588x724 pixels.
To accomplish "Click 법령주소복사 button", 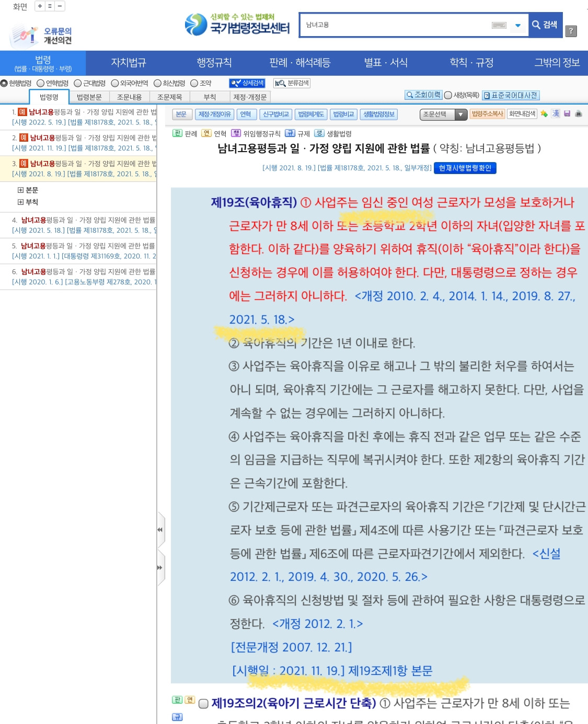I will click(x=488, y=114).
